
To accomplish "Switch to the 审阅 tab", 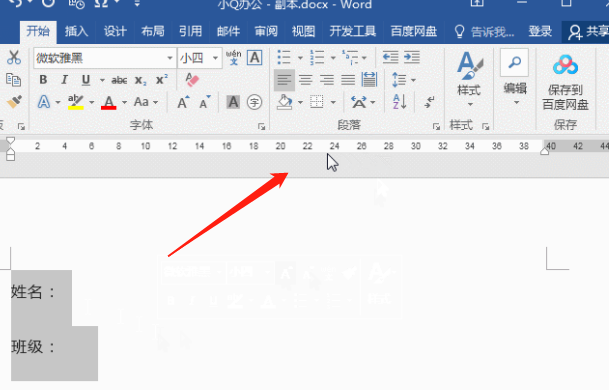I will point(266,31).
